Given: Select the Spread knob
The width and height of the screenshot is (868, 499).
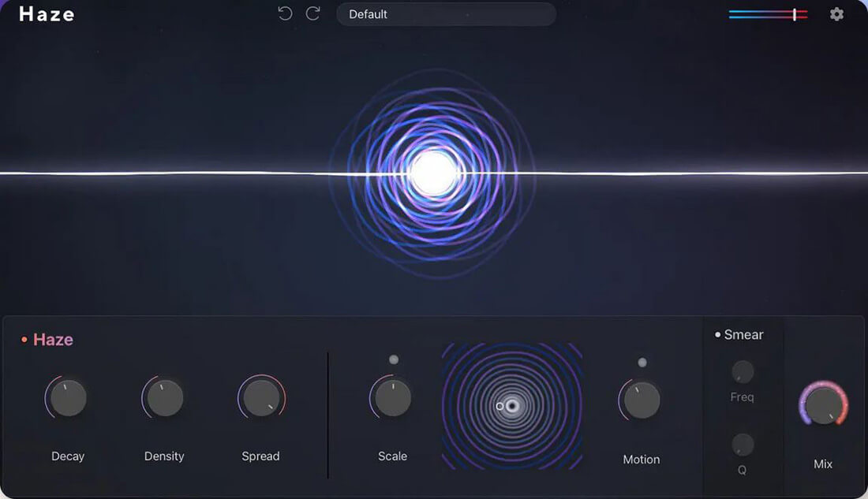Looking at the screenshot, I should pyautogui.click(x=260, y=397).
